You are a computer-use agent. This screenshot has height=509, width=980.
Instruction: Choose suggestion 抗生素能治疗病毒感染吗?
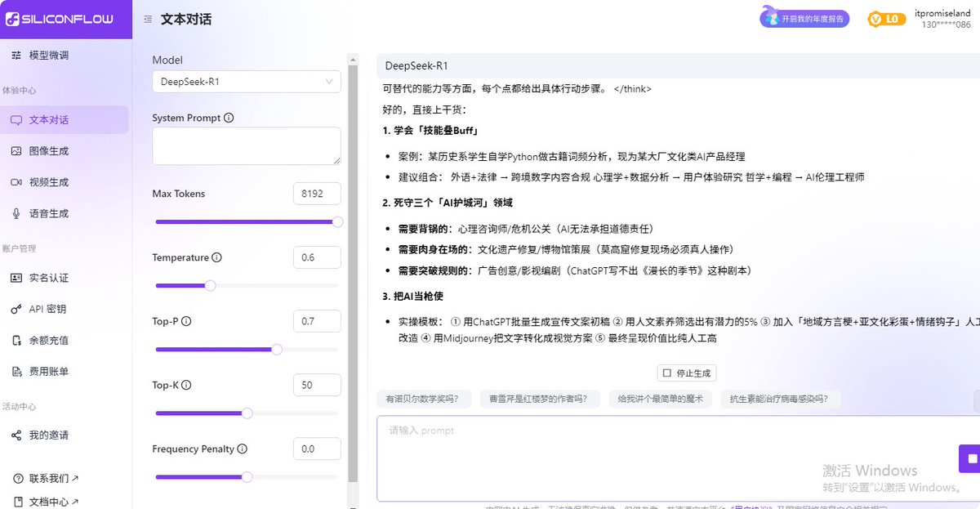[779, 400]
